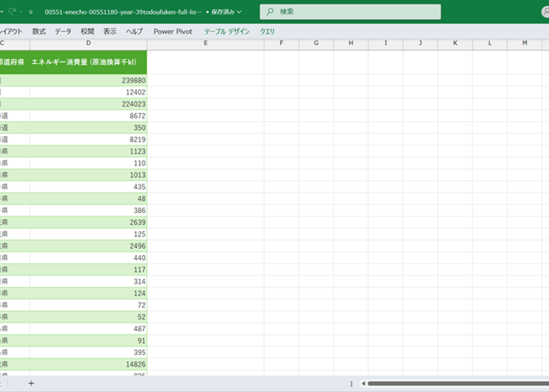Click the sheet tab bar options dots
Image resolution: width=549 pixels, height=392 pixels.
pyautogui.click(x=352, y=384)
